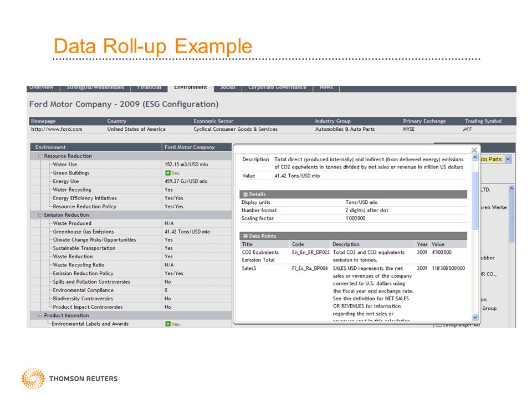The width and height of the screenshot is (532, 399).
Task: Open the Financial tab
Action: 149,88
